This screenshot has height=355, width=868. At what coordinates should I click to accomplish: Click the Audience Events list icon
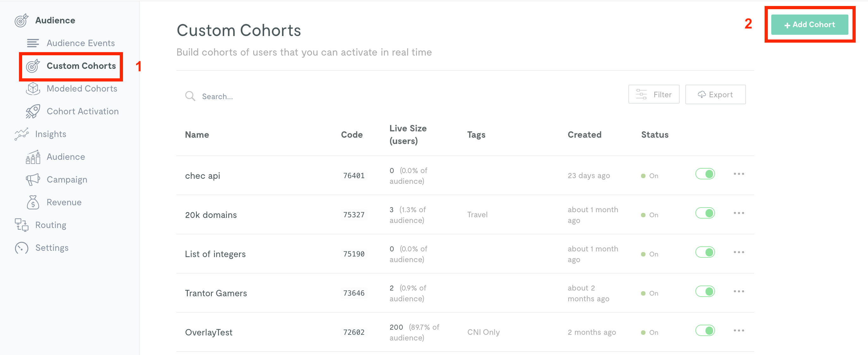(x=33, y=43)
